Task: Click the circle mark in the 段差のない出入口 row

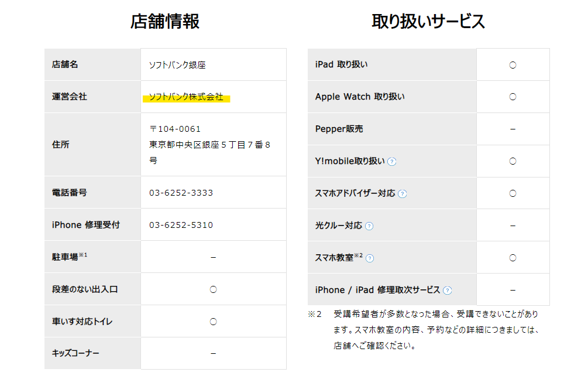Action: coord(214,289)
